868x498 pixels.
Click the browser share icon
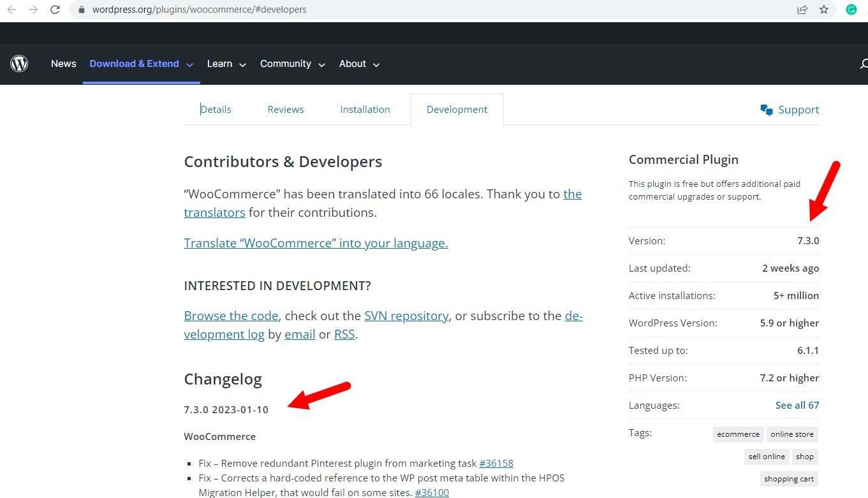(x=802, y=10)
